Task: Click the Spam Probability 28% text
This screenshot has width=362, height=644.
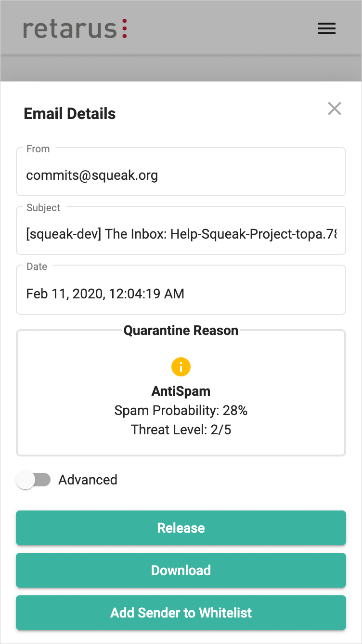Action: click(181, 411)
